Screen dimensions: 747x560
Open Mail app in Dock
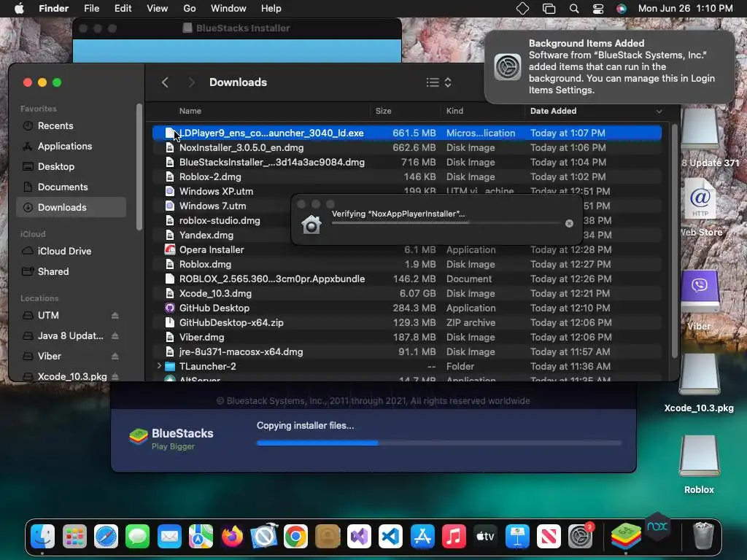tap(169, 537)
